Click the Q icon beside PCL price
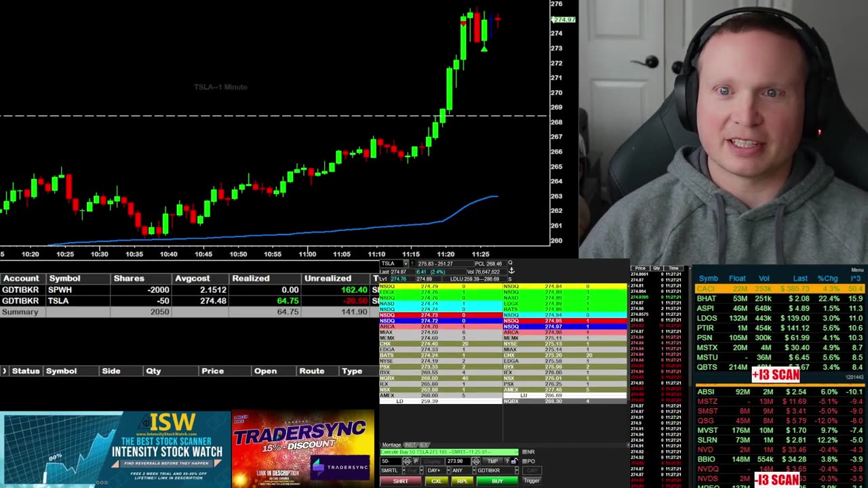 [x=510, y=263]
